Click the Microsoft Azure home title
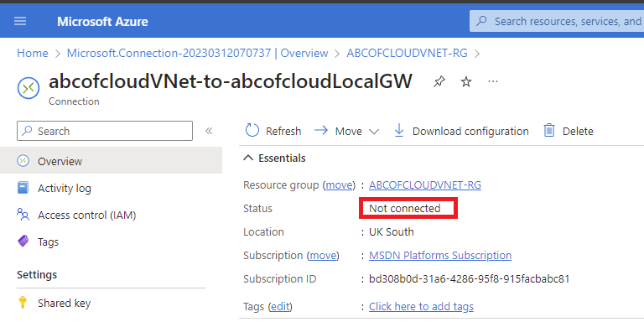The image size is (644, 322). pyautogui.click(x=102, y=21)
